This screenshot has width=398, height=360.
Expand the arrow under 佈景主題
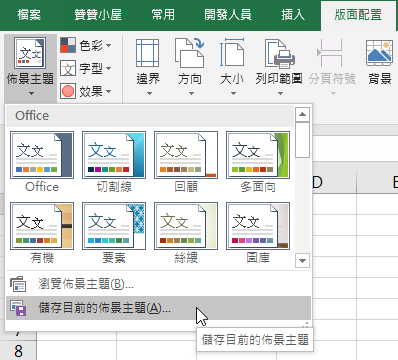tap(31, 94)
